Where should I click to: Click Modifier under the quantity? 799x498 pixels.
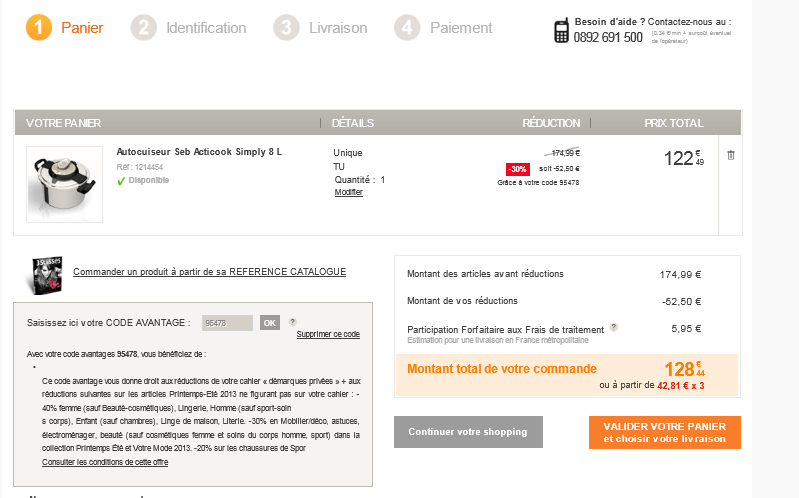(348, 192)
